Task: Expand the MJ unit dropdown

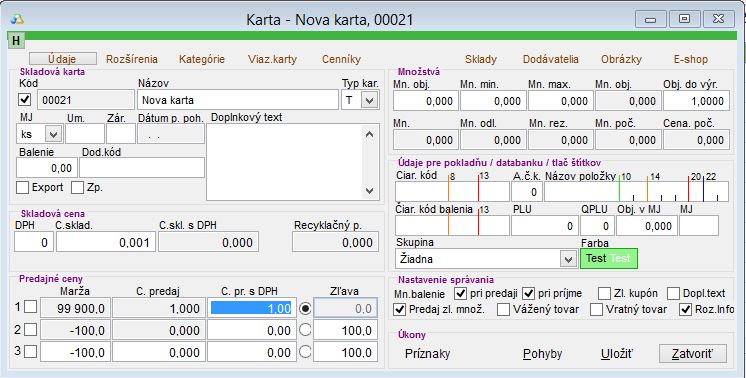Action: pos(53,134)
